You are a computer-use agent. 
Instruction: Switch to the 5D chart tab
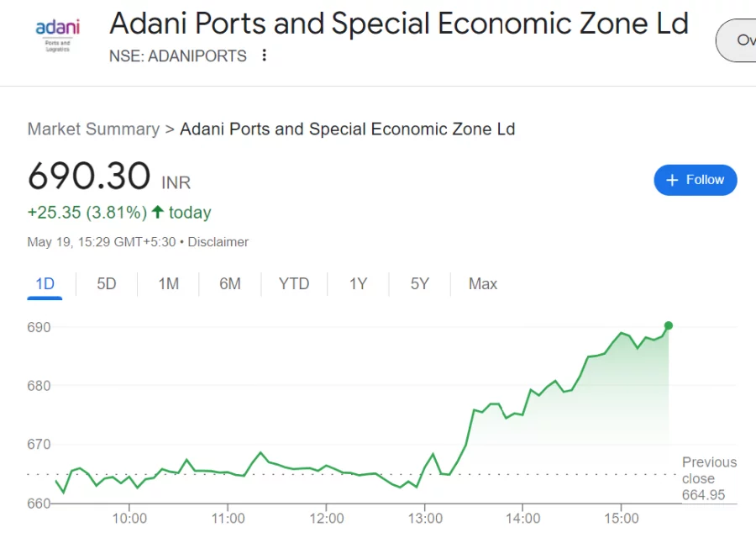(106, 284)
